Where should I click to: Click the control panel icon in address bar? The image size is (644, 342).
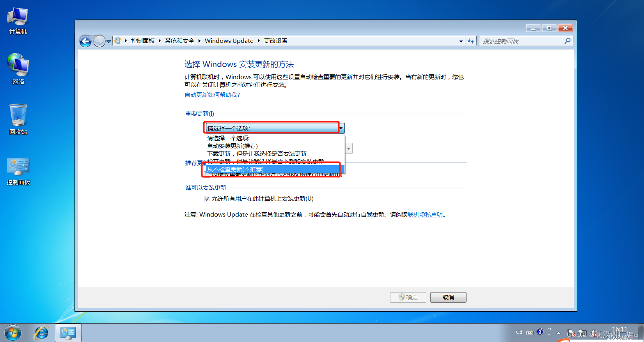(117, 41)
